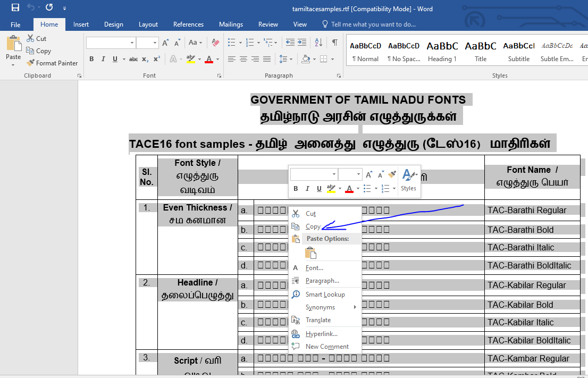Screen dimensions: 588x378
Task: Open the Paste dropdown arrow in the ribbon
Action: (x=13, y=65)
